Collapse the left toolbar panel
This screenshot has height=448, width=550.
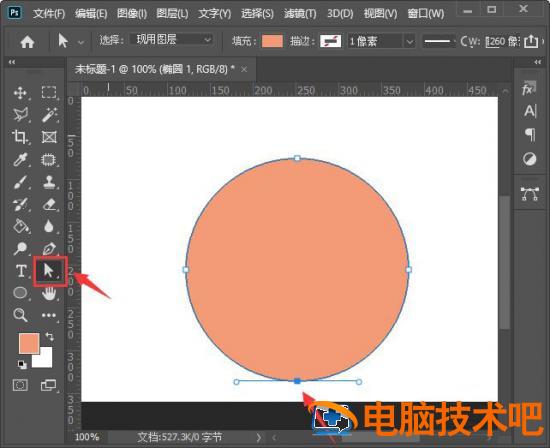tap(12, 62)
